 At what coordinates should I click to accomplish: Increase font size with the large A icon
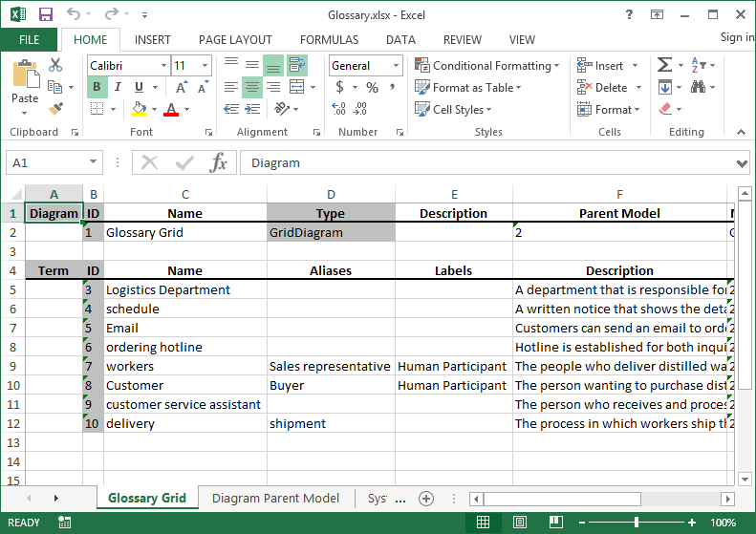coord(182,88)
